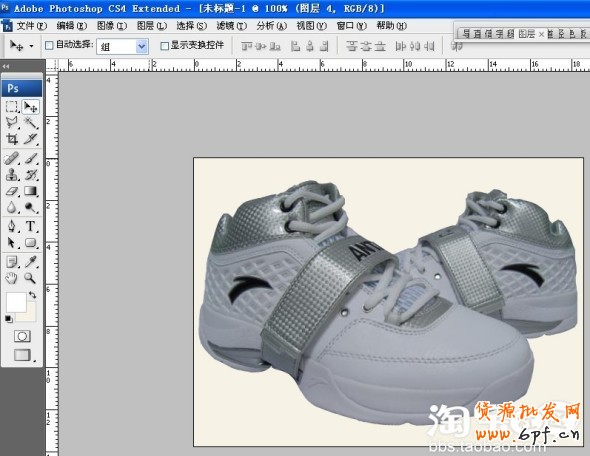This screenshot has width=590, height=456.
Task: Collapse toolbox with double-arrow button
Action: coord(6,67)
